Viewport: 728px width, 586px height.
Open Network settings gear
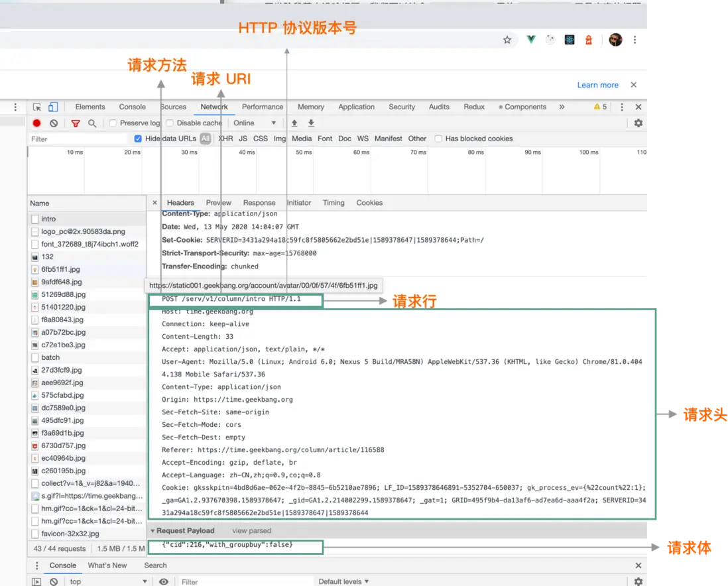(x=638, y=123)
